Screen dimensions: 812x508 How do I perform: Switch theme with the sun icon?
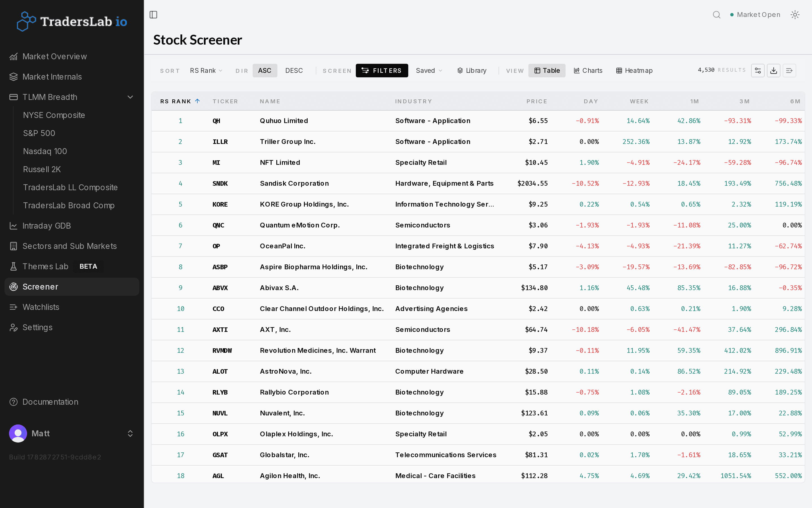coord(795,15)
